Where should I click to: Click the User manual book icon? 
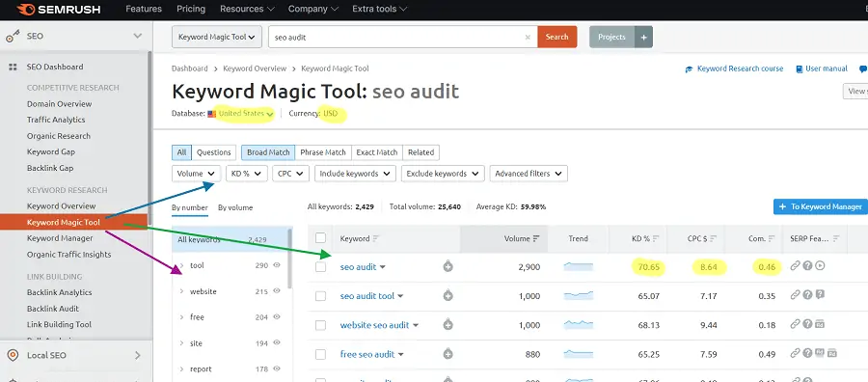tap(799, 69)
